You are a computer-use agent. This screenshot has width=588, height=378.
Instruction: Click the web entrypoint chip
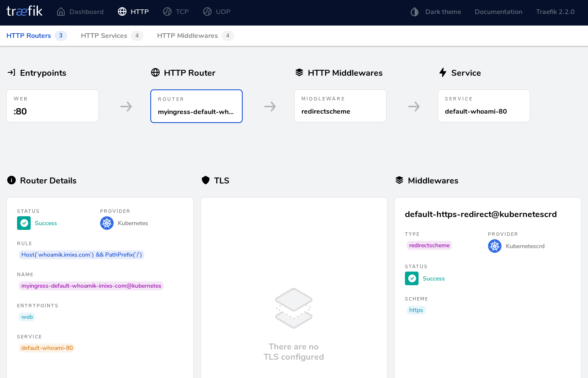click(27, 317)
